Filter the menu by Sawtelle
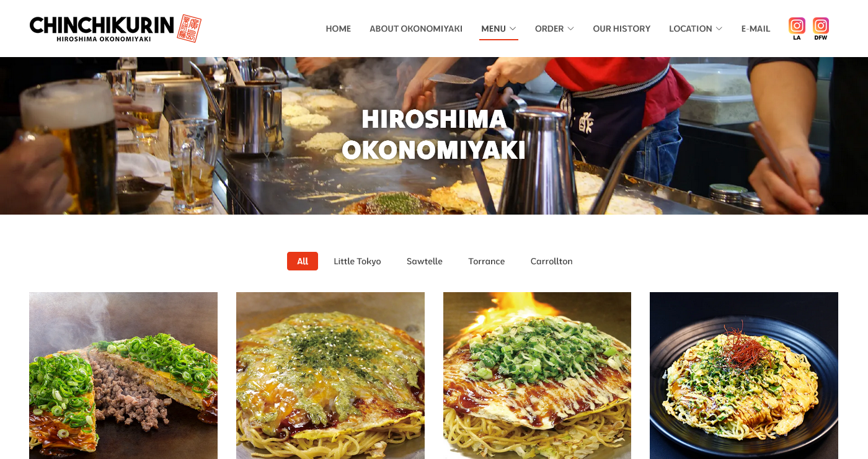The image size is (868, 459). coord(425,261)
